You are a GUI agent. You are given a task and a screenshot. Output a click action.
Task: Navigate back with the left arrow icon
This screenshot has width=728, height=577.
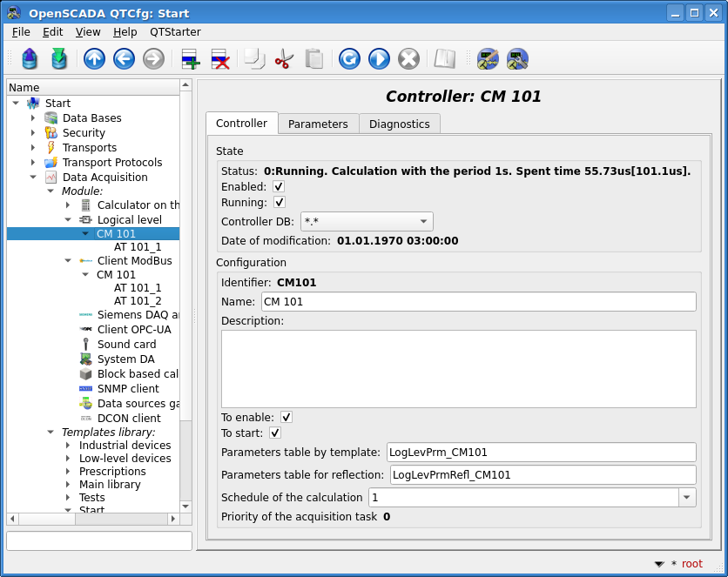tap(124, 59)
